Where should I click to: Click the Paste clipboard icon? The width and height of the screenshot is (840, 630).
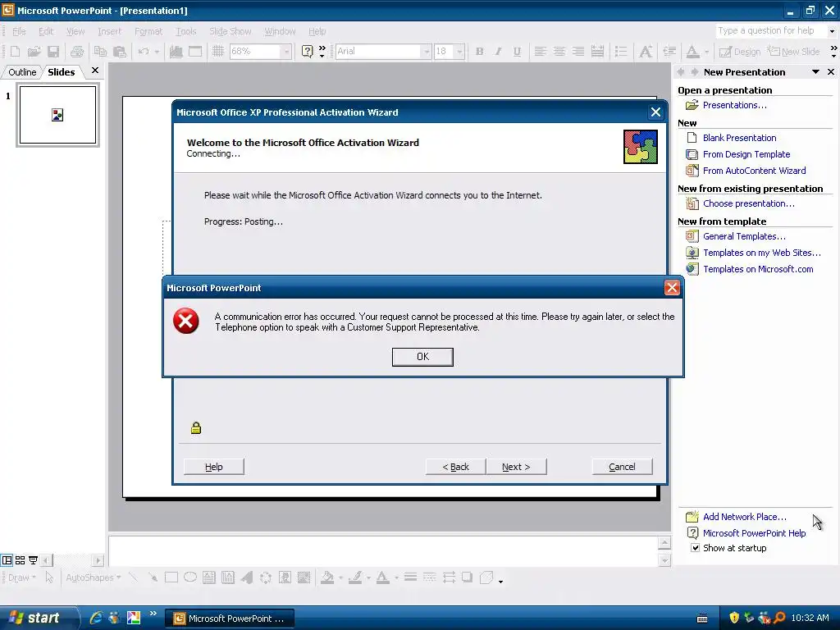click(x=120, y=52)
